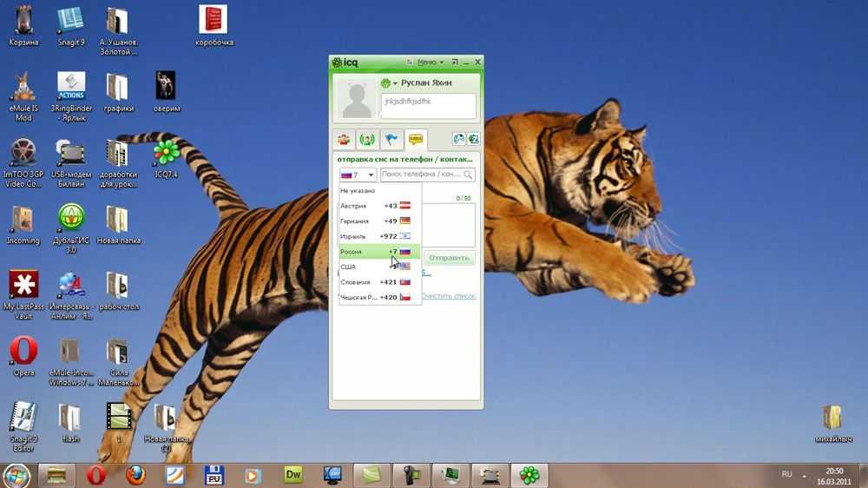
Task: Click the user avatar placeholder in ICQ
Action: (357, 99)
